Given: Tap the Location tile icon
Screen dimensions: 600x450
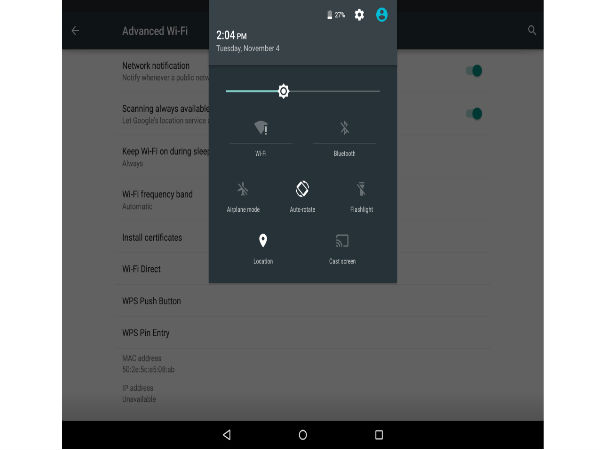Looking at the screenshot, I should point(262,241).
